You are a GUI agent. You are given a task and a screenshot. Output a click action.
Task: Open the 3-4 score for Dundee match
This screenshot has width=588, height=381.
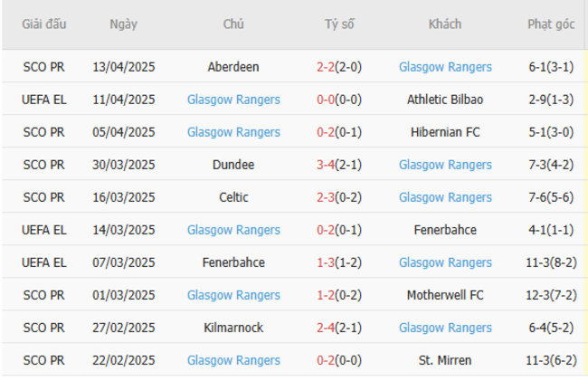click(x=326, y=165)
